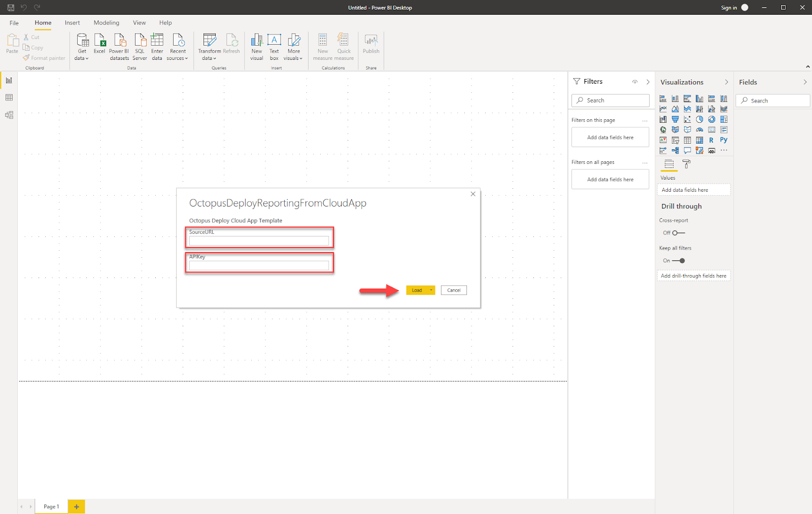This screenshot has width=812, height=514.
Task: Insert a New visual
Action: click(x=257, y=47)
